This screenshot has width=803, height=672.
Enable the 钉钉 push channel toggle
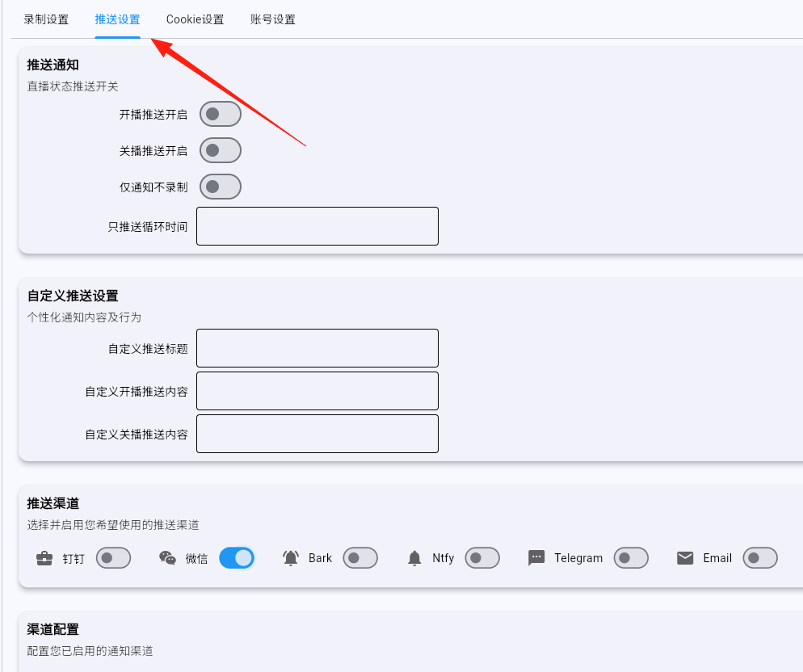tap(113, 558)
